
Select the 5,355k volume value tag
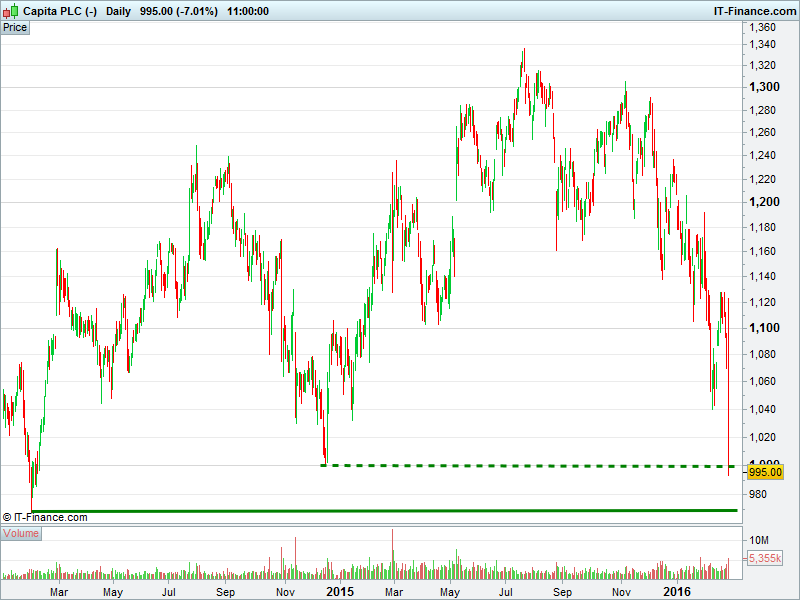pyautogui.click(x=765, y=557)
